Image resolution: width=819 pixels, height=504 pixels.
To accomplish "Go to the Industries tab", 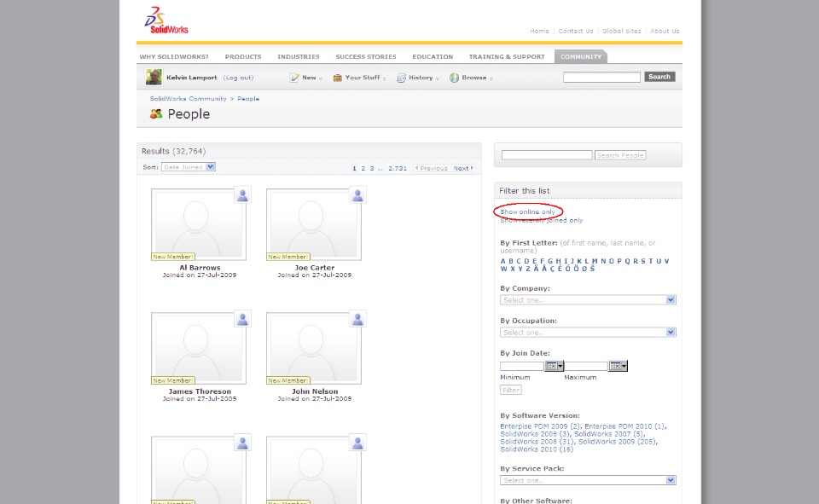I will click(299, 56).
